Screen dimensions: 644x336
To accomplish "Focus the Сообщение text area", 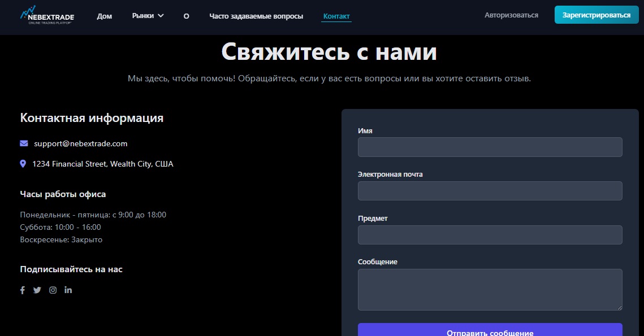I will [490, 290].
